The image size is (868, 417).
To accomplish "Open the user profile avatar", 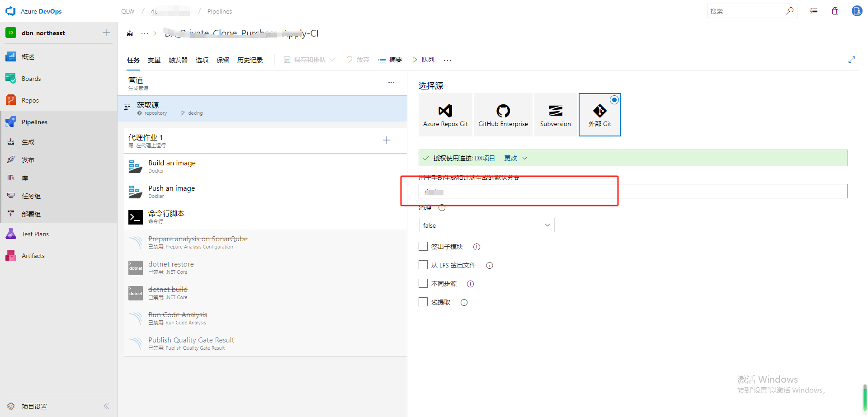I will (x=857, y=11).
